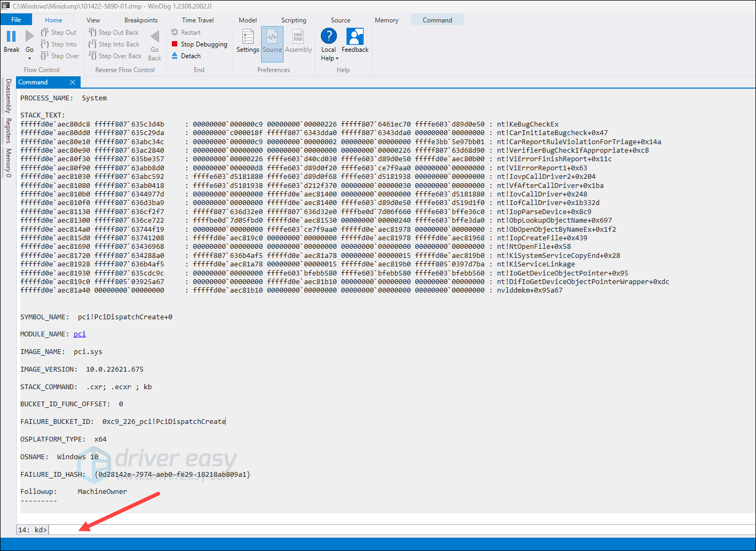Click the pci module name link
Image resolution: width=756 pixels, height=551 pixels.
pyautogui.click(x=79, y=334)
